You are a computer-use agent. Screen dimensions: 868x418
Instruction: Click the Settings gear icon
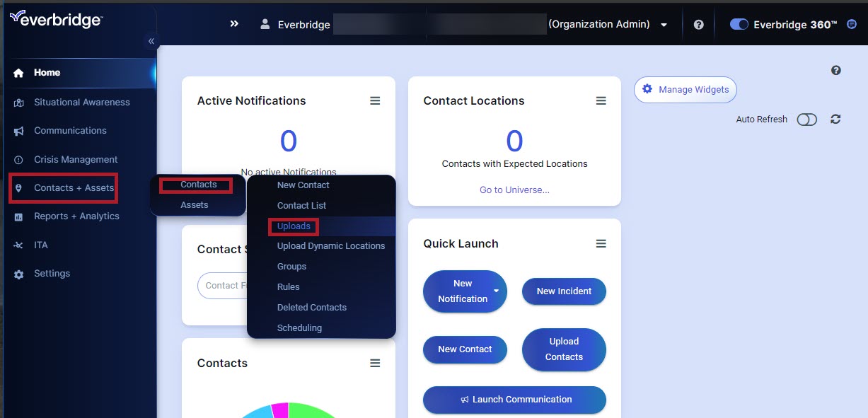(x=19, y=274)
